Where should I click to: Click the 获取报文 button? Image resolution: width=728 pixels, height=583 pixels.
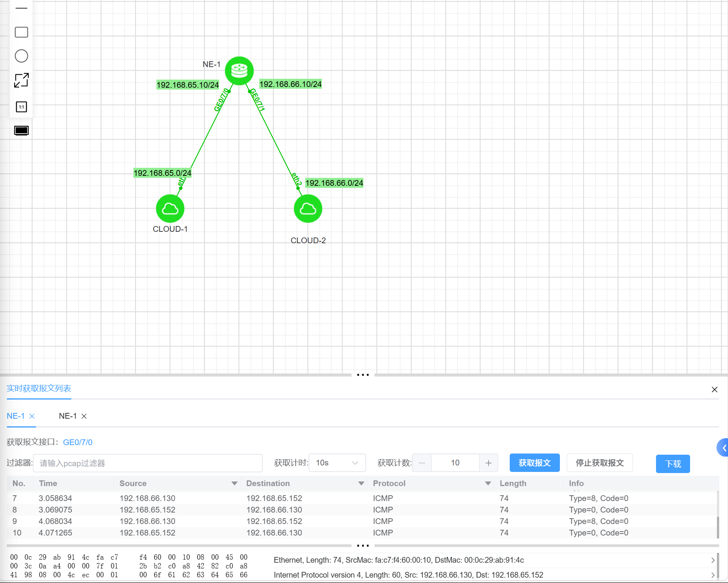coord(535,463)
